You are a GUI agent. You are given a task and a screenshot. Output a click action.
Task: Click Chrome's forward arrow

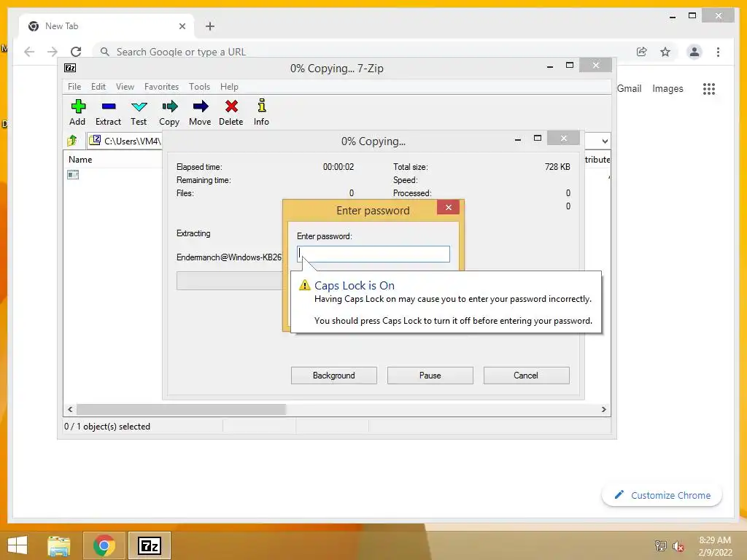(53, 52)
